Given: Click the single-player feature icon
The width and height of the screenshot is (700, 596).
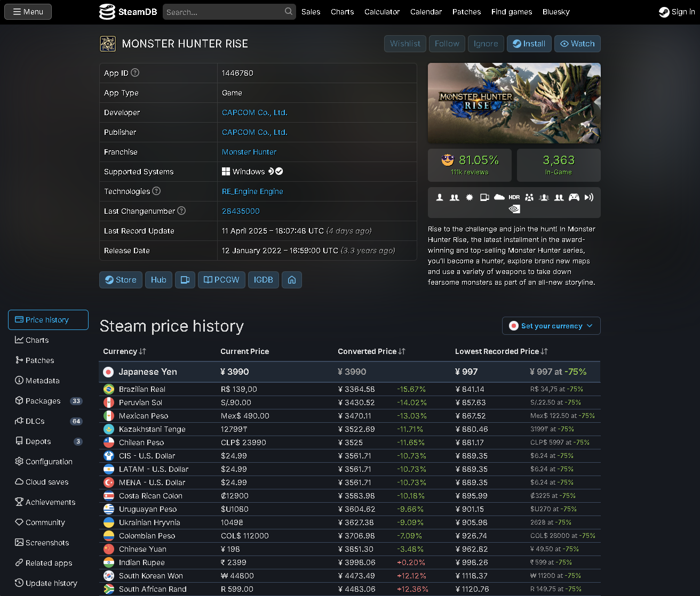Looking at the screenshot, I should click(440, 197).
